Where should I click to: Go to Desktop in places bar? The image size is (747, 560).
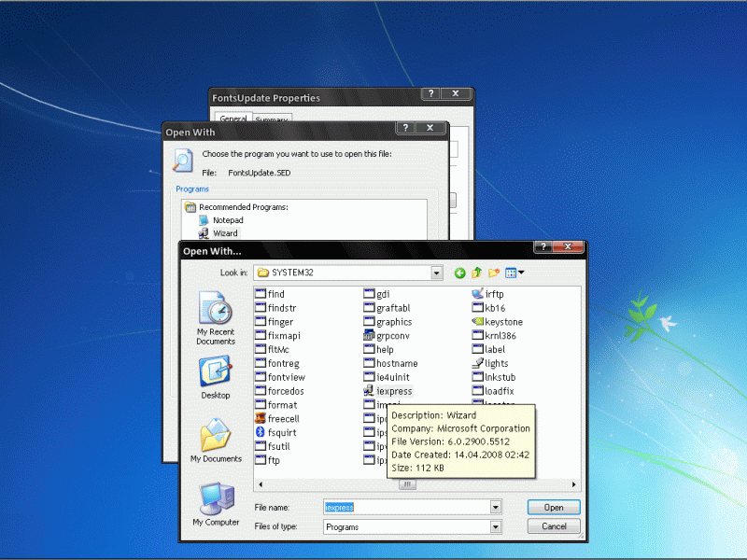[x=215, y=376]
